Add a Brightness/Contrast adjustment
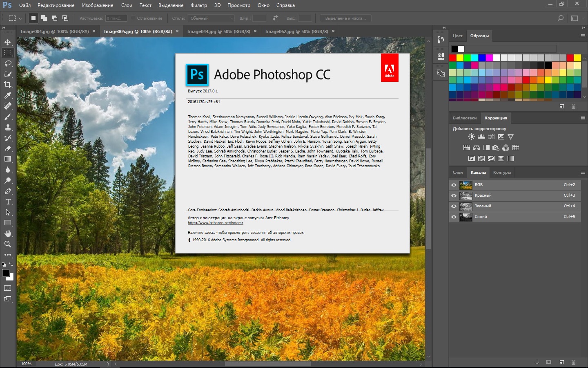 coord(471,137)
